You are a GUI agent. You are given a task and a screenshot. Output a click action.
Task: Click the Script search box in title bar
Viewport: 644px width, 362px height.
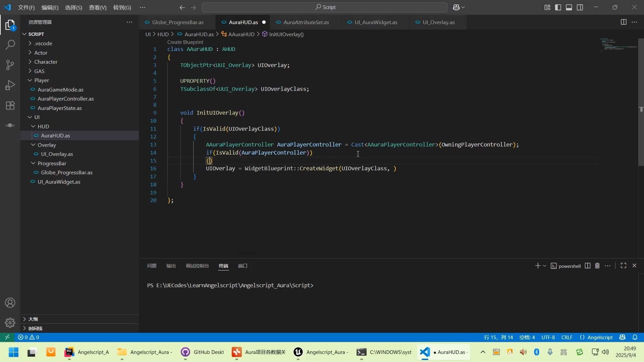(324, 7)
